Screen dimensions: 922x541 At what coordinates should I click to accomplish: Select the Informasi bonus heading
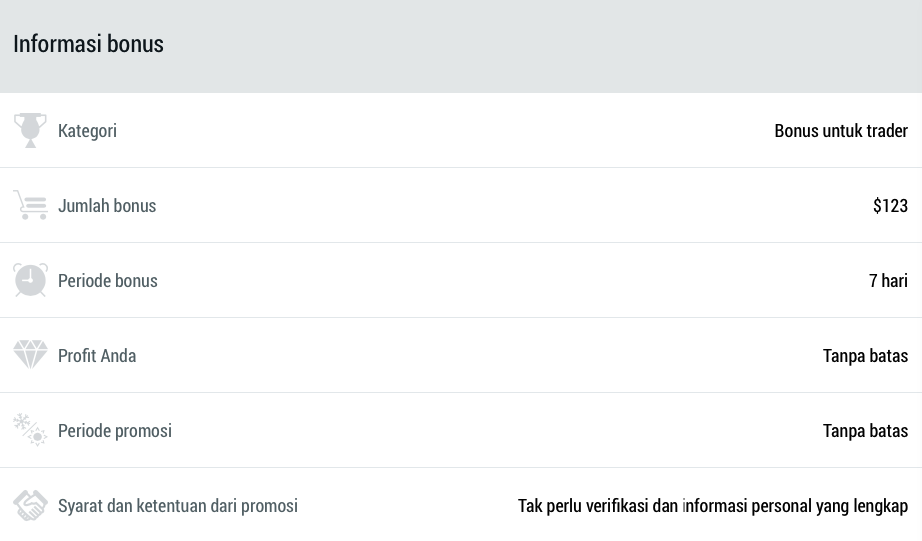pos(88,44)
